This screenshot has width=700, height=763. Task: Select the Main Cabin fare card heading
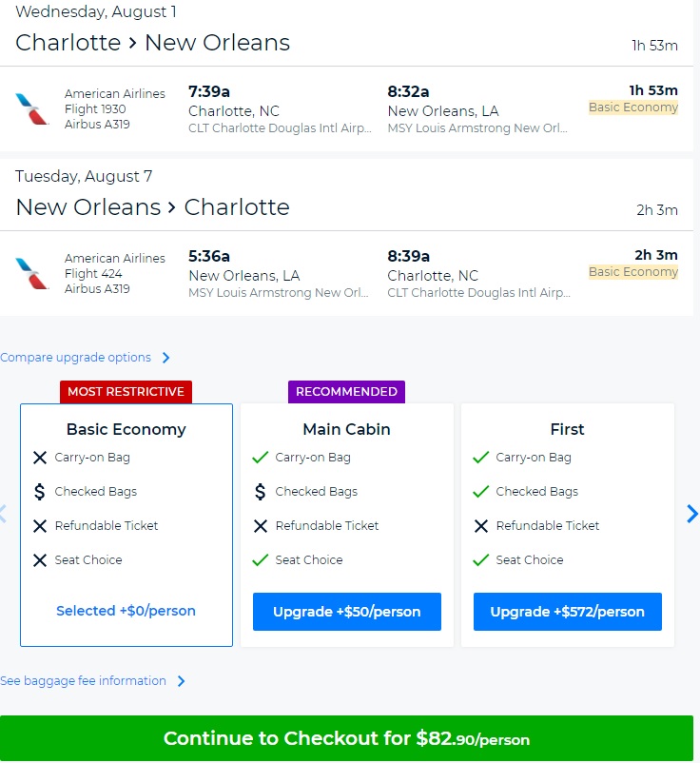(346, 429)
